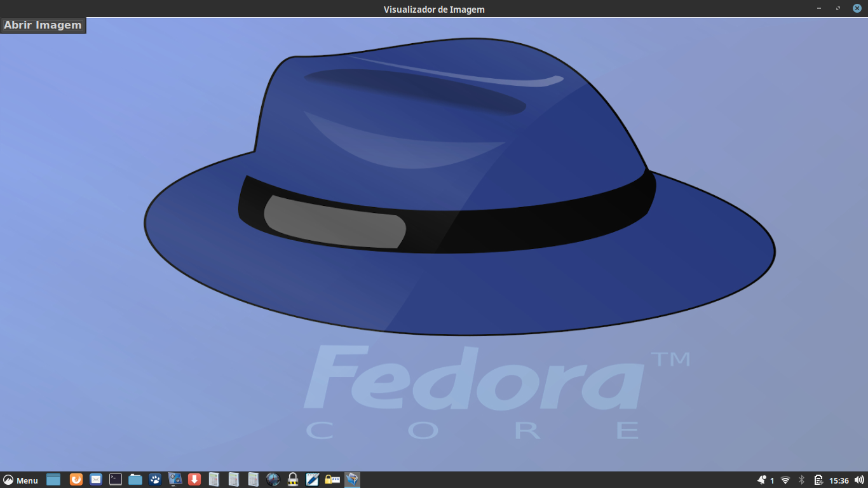Click the Abrir Imagem button
Viewport: 868px width, 488px height.
[43, 25]
